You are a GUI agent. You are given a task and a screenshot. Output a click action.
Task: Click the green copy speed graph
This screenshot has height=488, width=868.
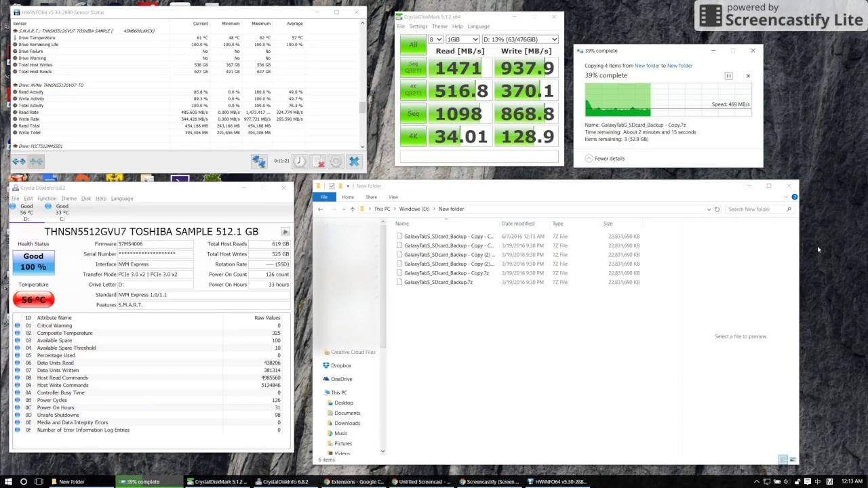click(668, 100)
